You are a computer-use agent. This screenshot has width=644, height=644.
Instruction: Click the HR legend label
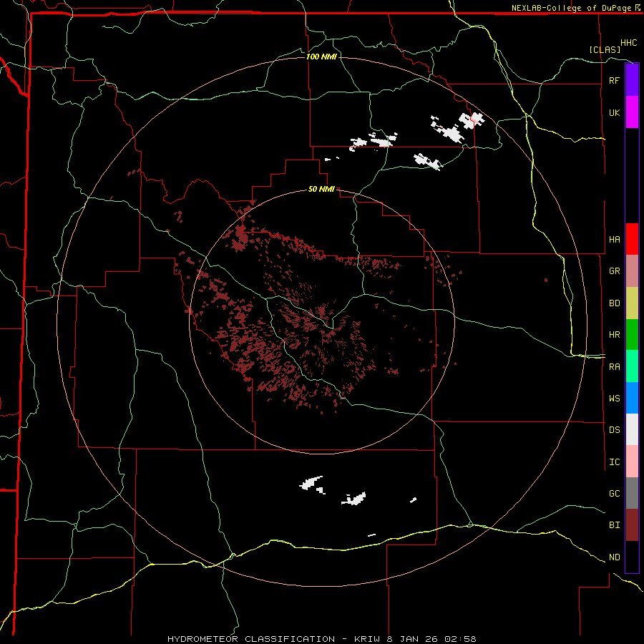614,335
